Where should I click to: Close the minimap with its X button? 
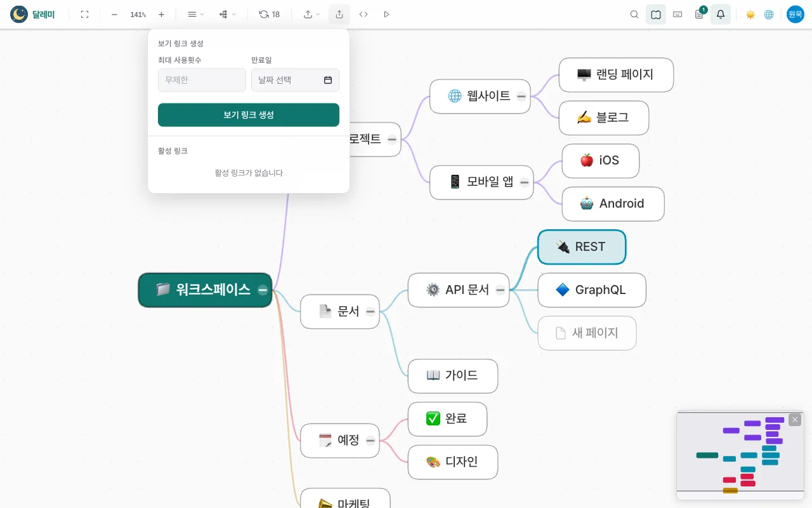[x=795, y=420]
